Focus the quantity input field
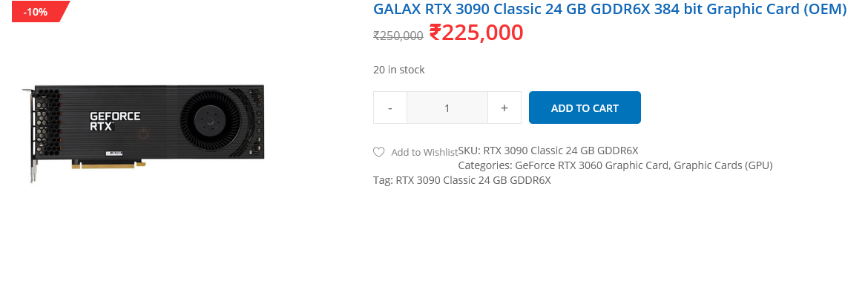This screenshot has height=304, width=868. point(447,108)
